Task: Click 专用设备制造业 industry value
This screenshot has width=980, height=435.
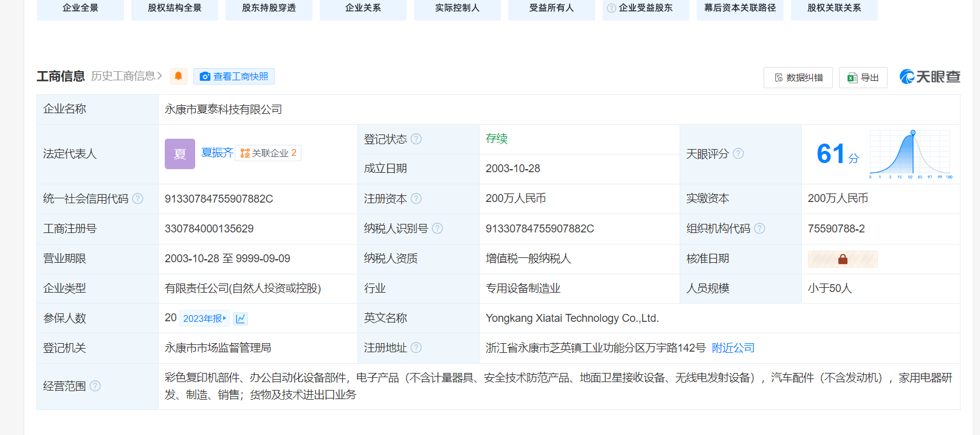Action: pyautogui.click(x=523, y=288)
